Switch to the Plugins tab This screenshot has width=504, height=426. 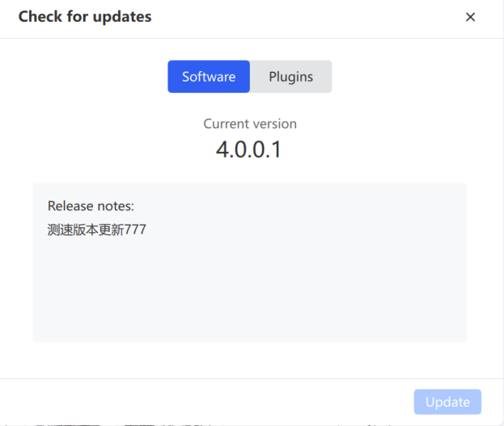290,77
